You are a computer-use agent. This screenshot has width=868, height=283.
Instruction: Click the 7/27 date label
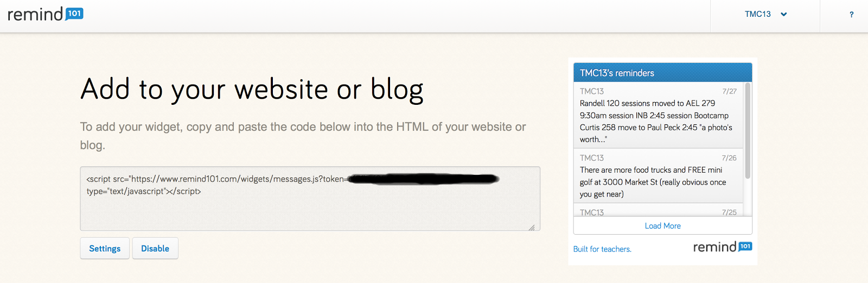coord(729,91)
